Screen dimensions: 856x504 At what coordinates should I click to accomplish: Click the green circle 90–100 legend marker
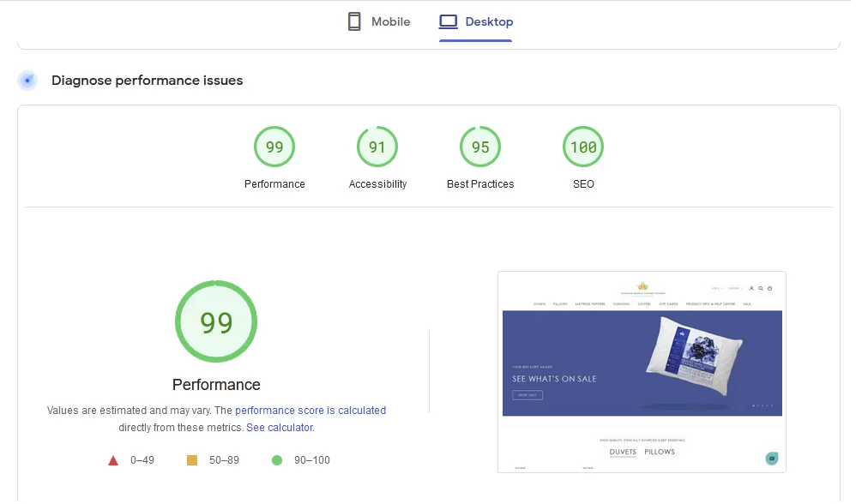click(277, 460)
